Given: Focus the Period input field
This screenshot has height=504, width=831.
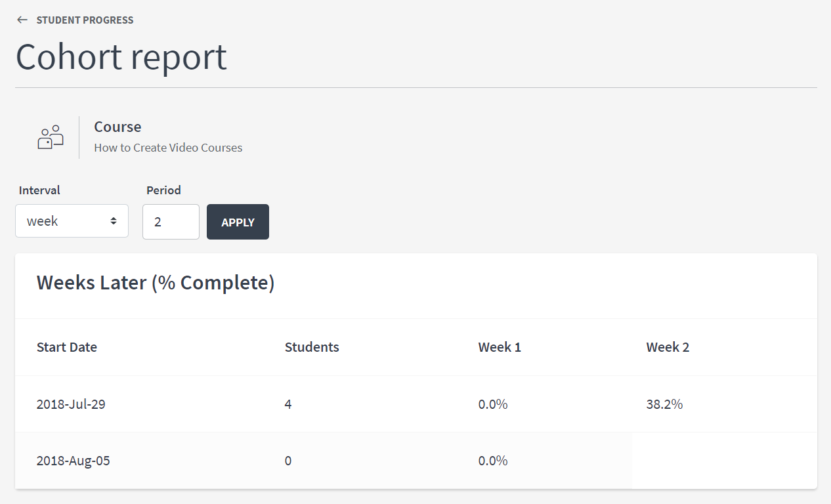Looking at the screenshot, I should [171, 222].
